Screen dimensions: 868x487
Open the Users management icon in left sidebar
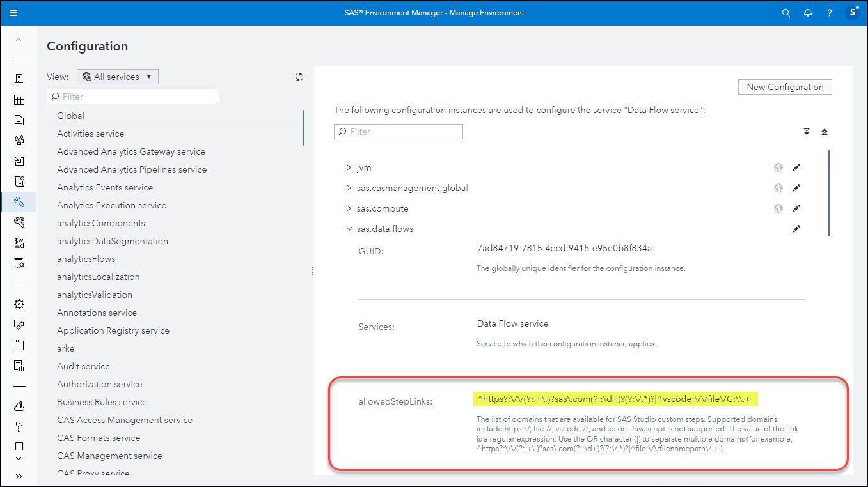tap(19, 140)
